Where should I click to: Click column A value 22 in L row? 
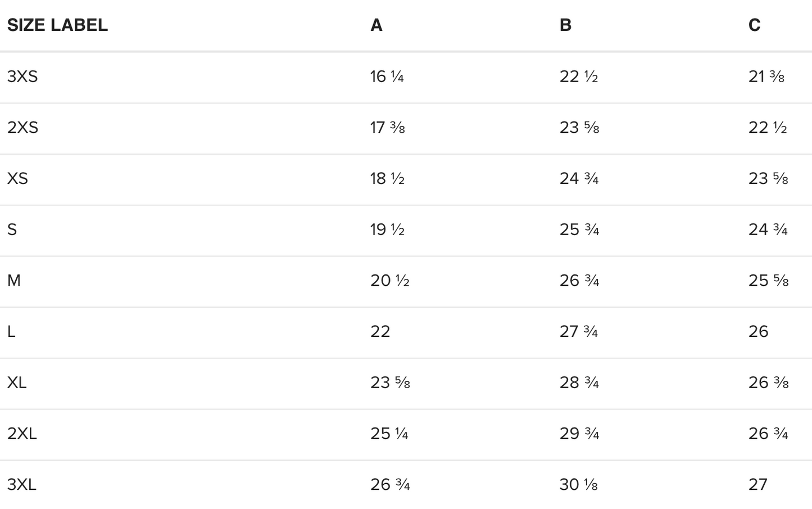[380, 332]
